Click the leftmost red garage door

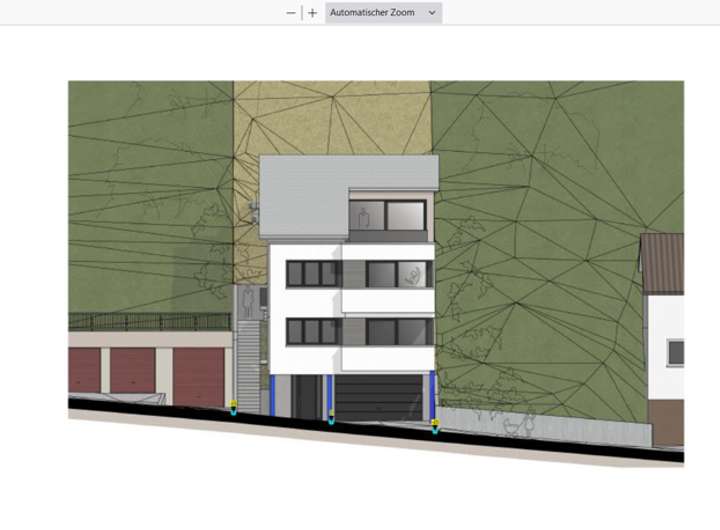click(x=85, y=371)
